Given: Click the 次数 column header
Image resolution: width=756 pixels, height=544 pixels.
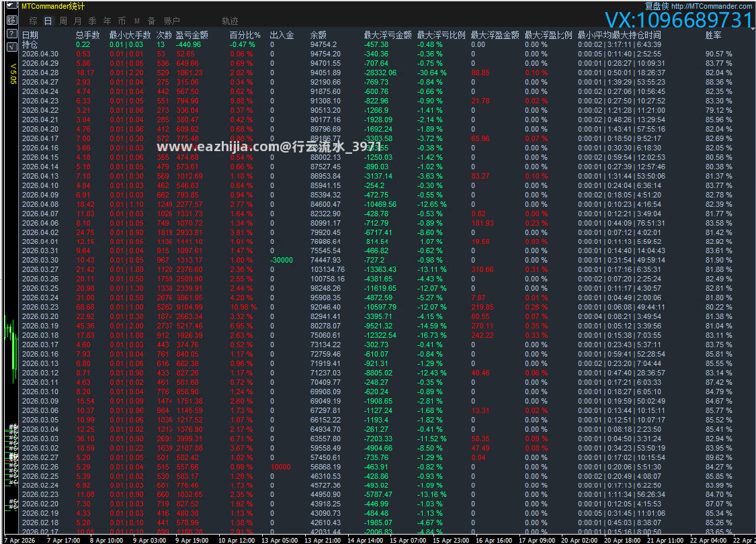Looking at the screenshot, I should tap(164, 35).
